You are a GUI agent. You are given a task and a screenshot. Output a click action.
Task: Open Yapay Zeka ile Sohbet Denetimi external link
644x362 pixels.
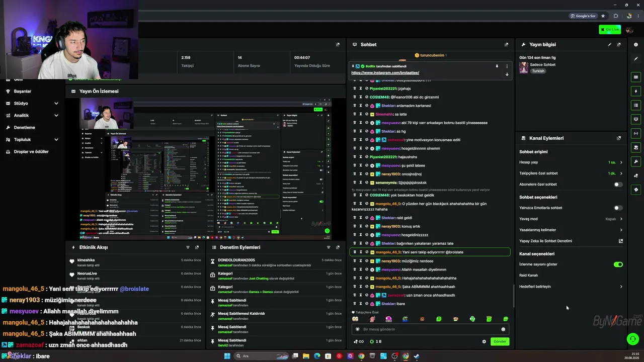[x=621, y=241]
